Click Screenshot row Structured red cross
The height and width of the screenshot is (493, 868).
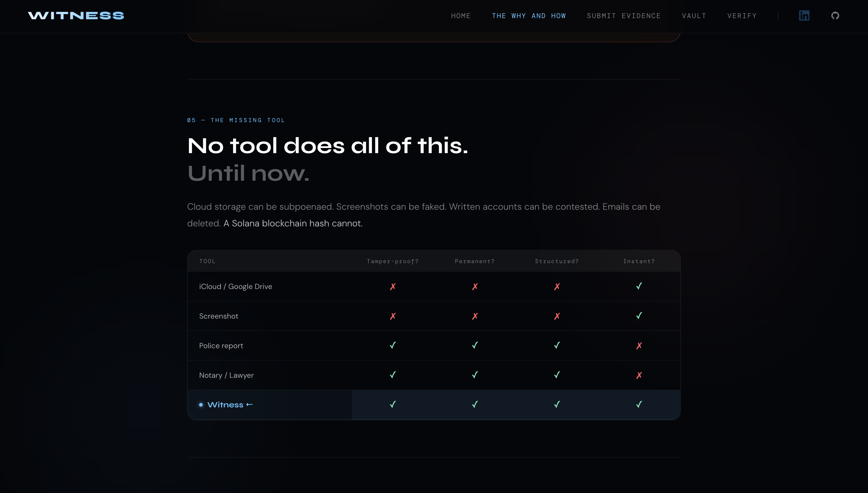[x=557, y=316]
